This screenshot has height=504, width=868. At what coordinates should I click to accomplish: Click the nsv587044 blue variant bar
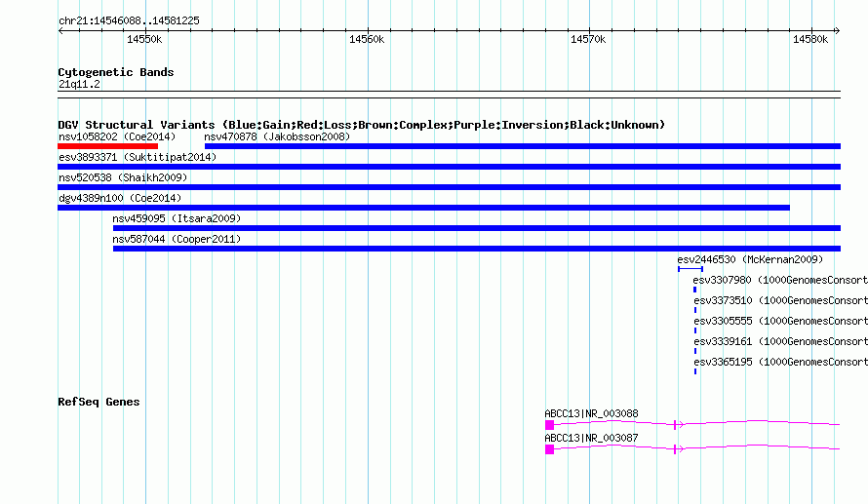[x=477, y=249]
